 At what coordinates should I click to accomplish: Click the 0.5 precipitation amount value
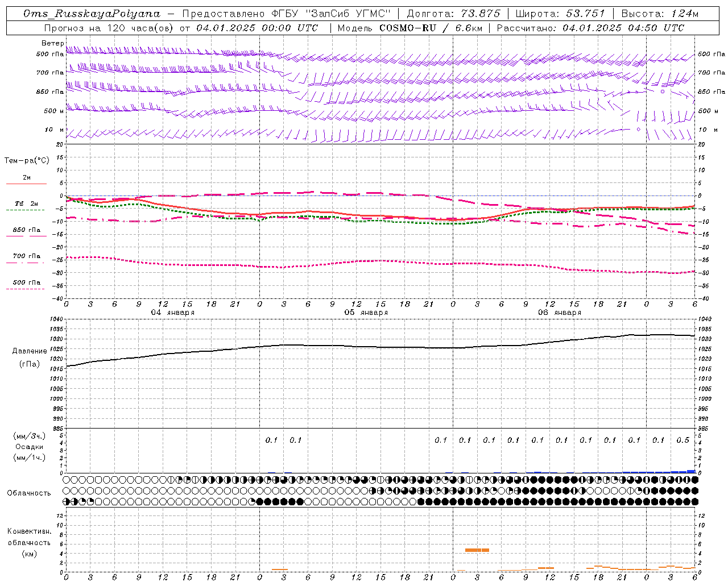pos(682,440)
